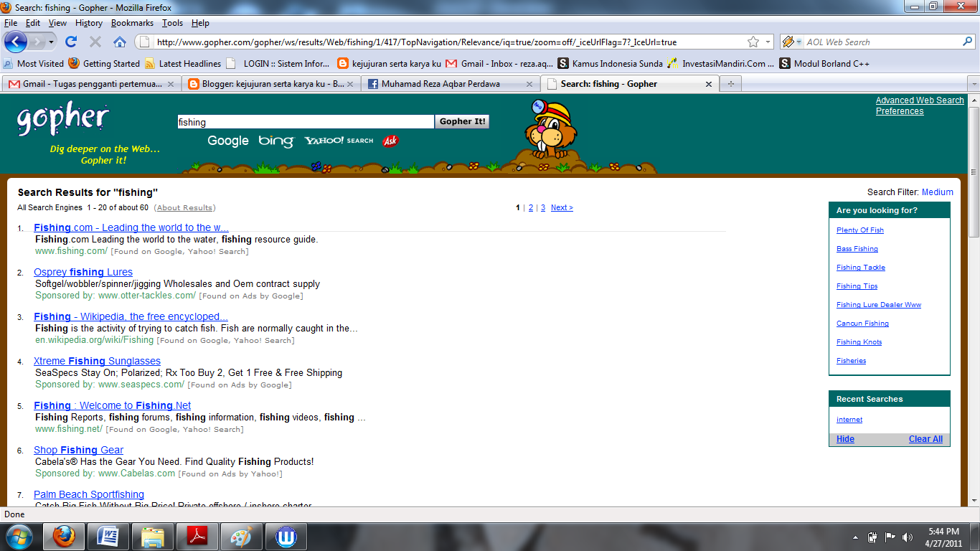Click the Fishing Knots suggestion
The width and height of the screenshot is (980, 551).
(x=859, y=342)
